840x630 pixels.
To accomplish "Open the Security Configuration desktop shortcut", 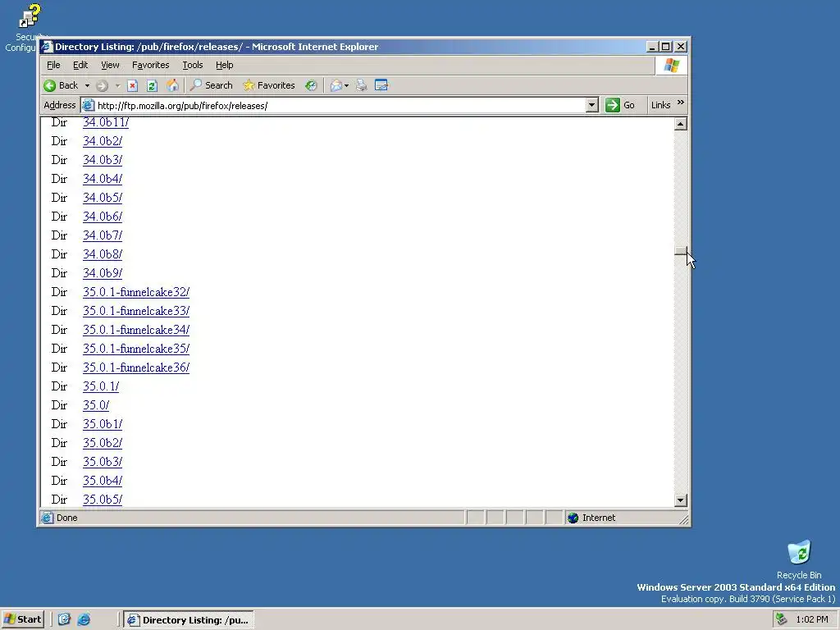I will (27, 28).
